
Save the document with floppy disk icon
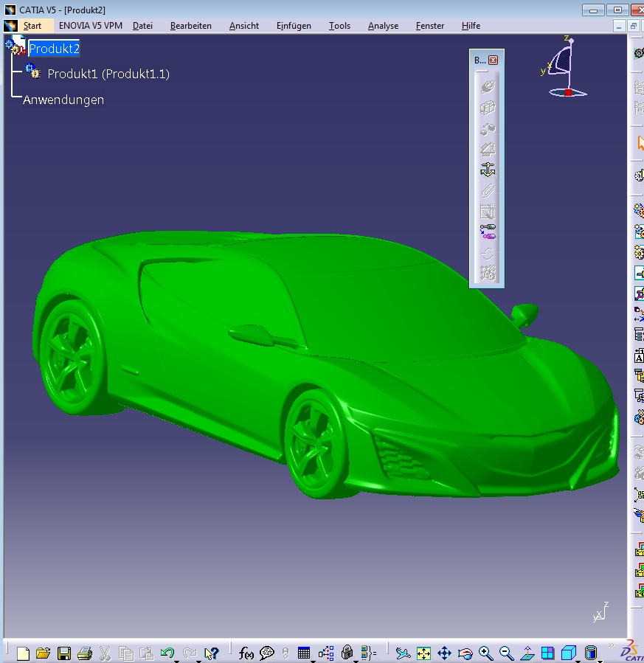coord(64,653)
